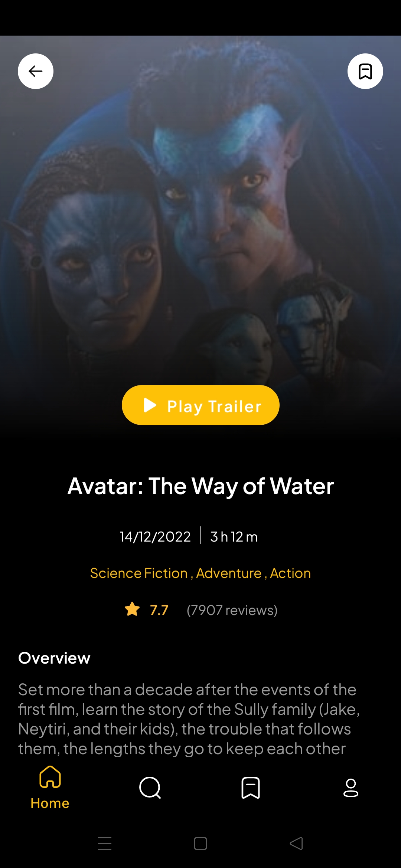
Task: Open the search tab icon
Action: coord(150,788)
